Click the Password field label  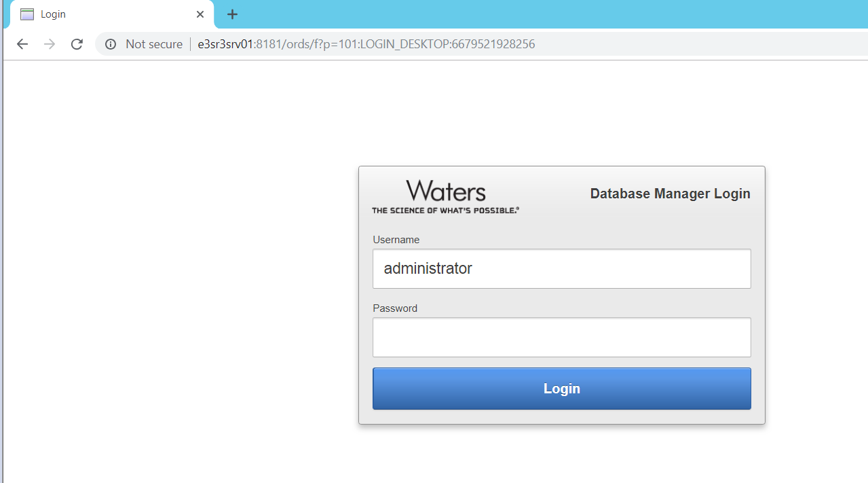(395, 308)
